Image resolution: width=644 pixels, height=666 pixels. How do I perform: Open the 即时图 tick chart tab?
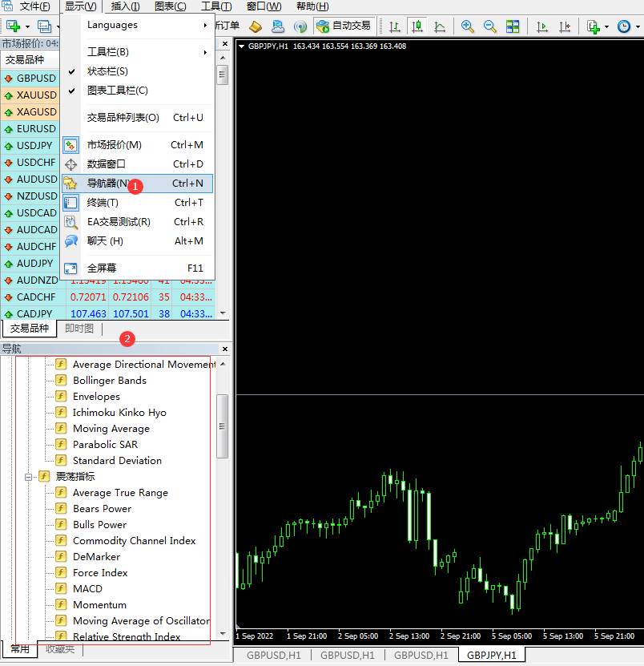(79, 329)
